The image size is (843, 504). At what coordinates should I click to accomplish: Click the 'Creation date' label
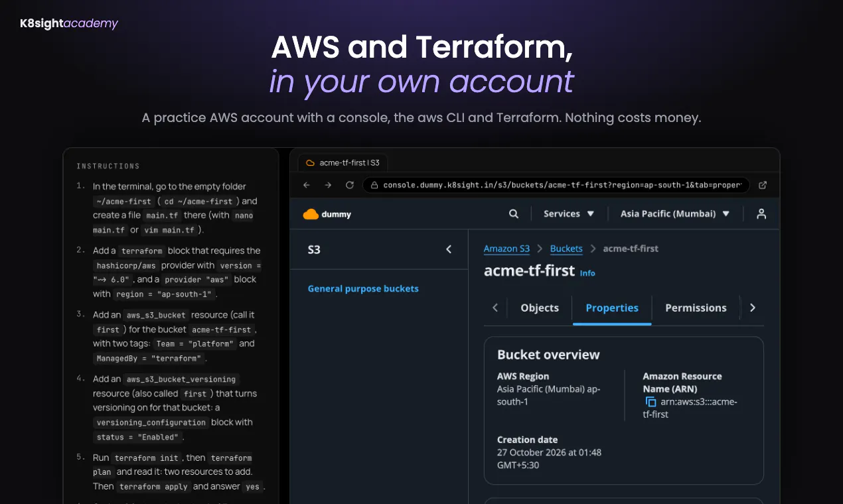527,440
